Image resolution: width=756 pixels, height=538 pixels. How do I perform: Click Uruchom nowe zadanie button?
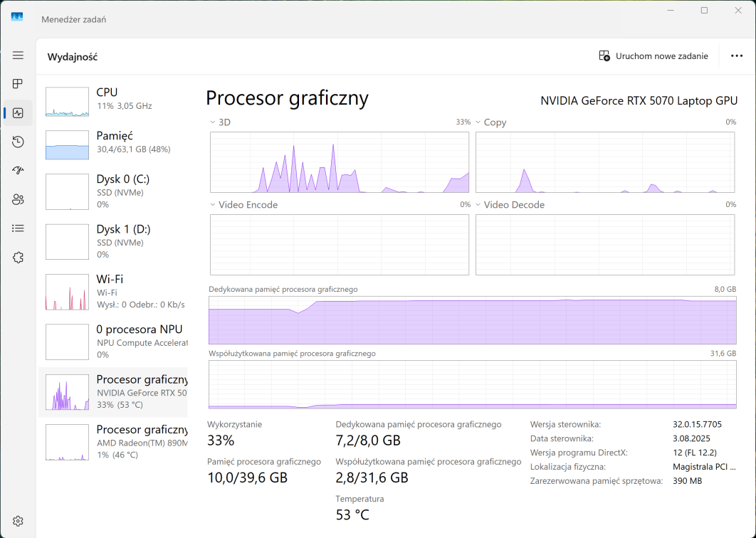pos(653,56)
